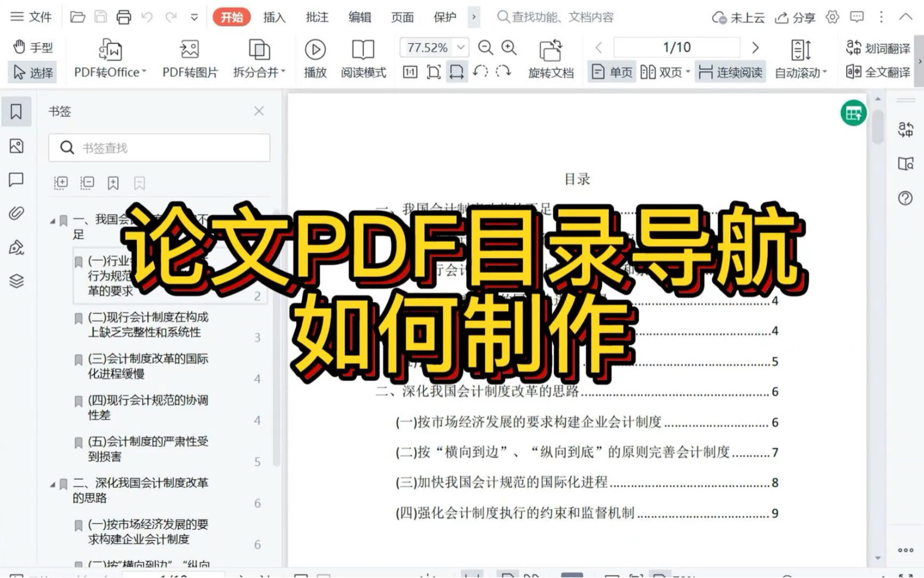Open the settings gear icon
924x578 pixels.
832,17
